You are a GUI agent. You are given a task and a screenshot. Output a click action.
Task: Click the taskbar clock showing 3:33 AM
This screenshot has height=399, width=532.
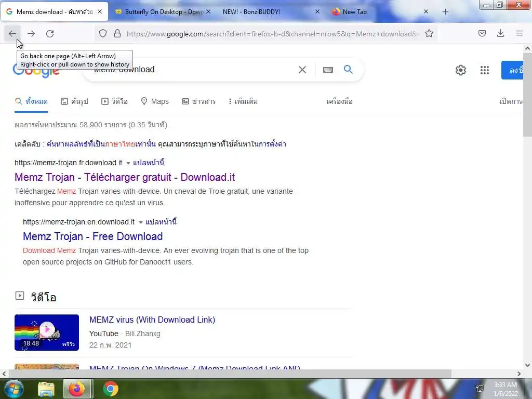click(506, 389)
